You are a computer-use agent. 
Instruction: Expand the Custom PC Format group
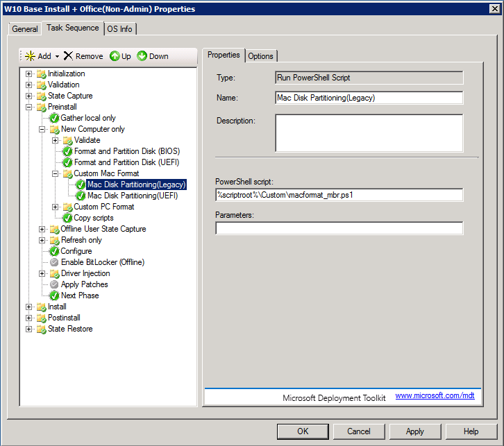point(55,207)
